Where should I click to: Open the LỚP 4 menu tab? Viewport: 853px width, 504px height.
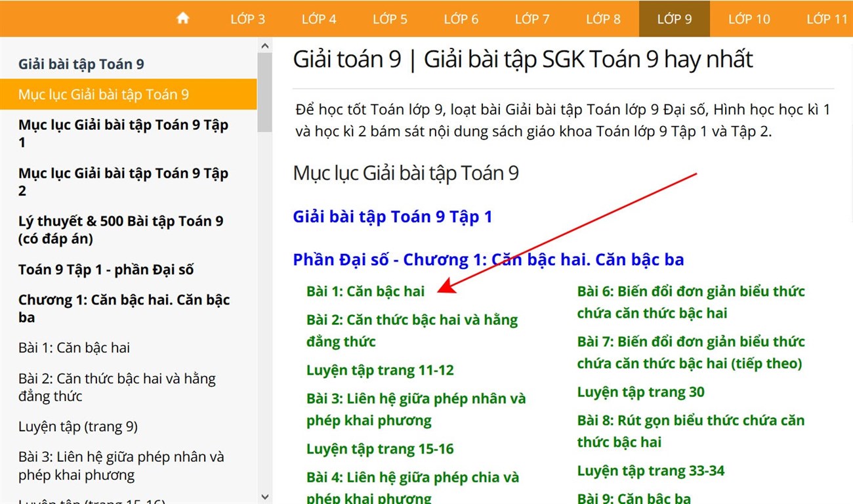point(319,19)
